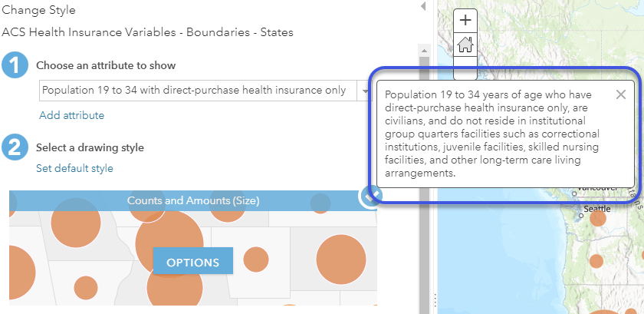The width and height of the screenshot is (644, 314).
Task: Click the scroll-up arrow of the panel scrollbar
Action: tap(422, 50)
